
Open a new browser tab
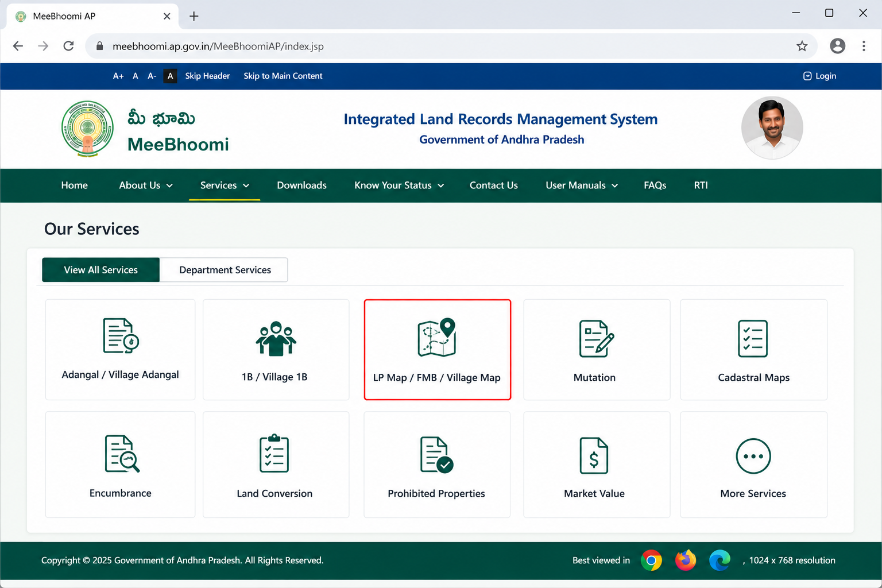tap(194, 16)
